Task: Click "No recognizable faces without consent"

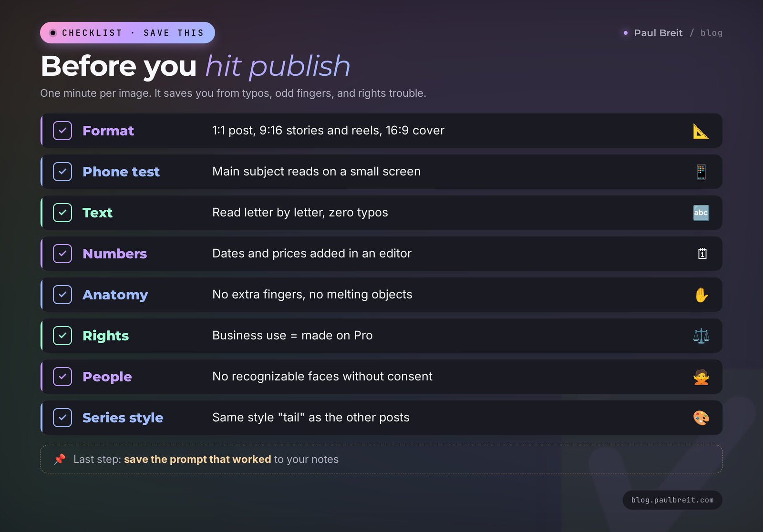Action: tap(322, 377)
